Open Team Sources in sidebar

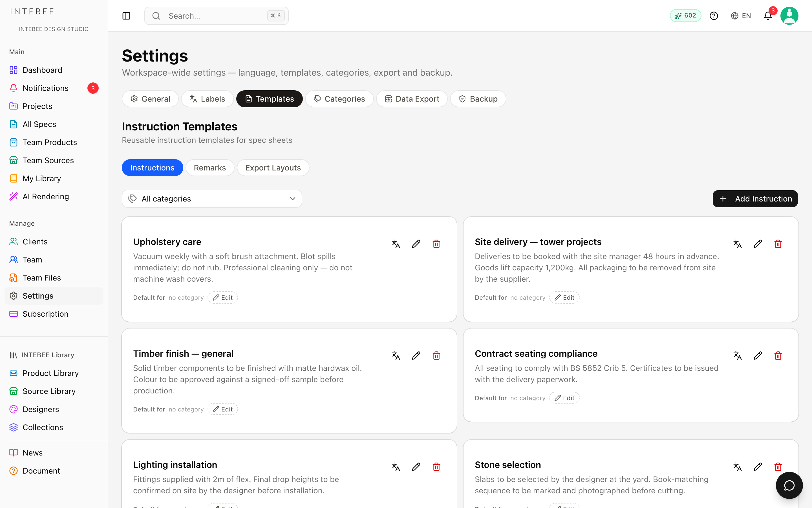click(54, 160)
